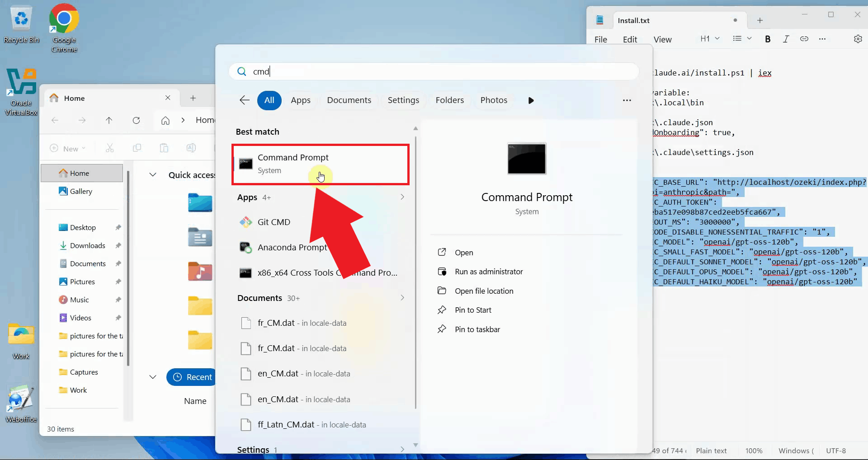Expand the Documents results section

(402, 298)
